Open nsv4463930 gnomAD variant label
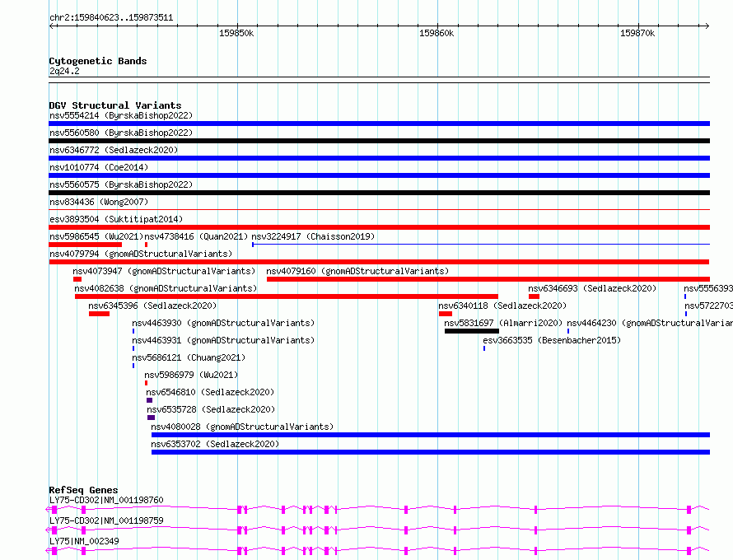This screenshot has height=560, width=733. [x=223, y=323]
